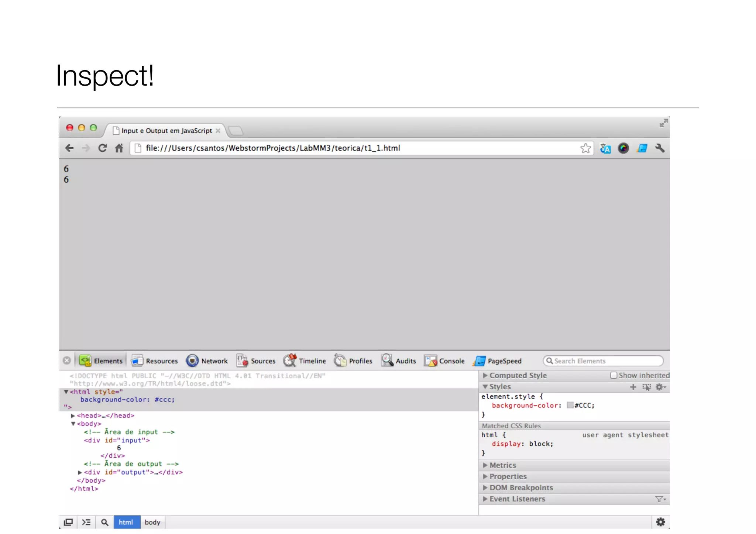This screenshot has width=756, height=534.
Task: Click the 'user agent stylesheet' label
Action: click(625, 435)
